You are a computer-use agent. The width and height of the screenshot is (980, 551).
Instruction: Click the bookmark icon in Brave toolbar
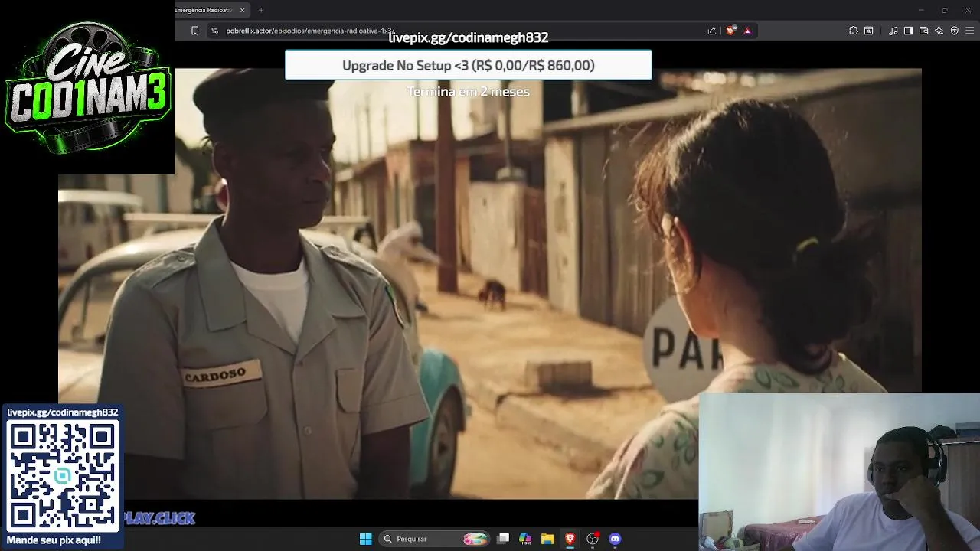click(194, 31)
